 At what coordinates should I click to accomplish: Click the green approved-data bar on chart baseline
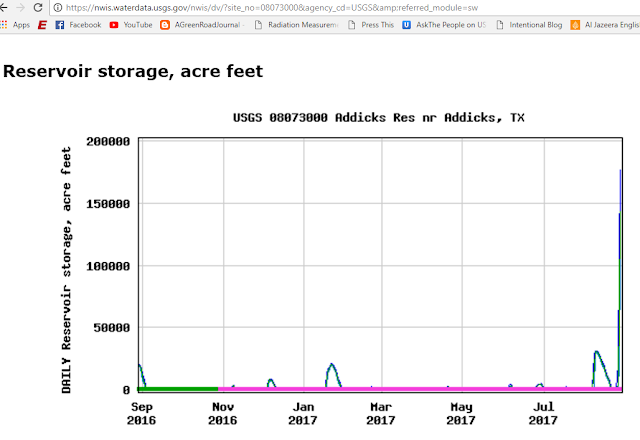178,389
